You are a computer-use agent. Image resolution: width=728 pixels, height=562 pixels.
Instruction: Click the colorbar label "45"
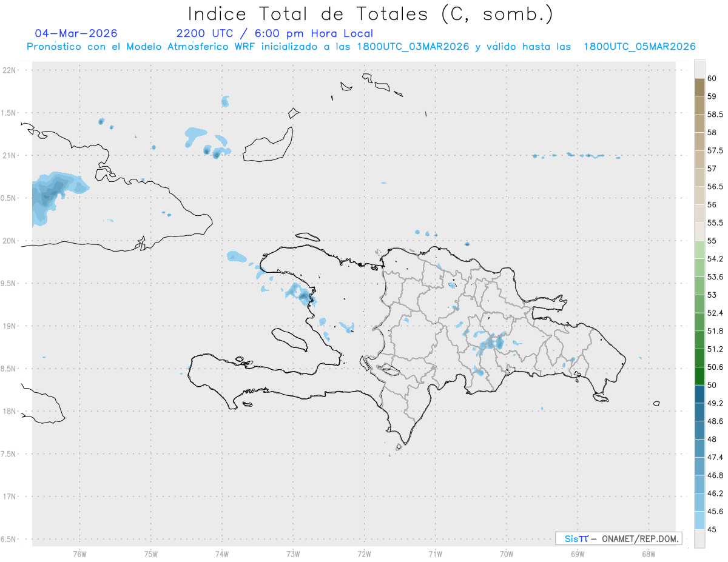click(712, 529)
